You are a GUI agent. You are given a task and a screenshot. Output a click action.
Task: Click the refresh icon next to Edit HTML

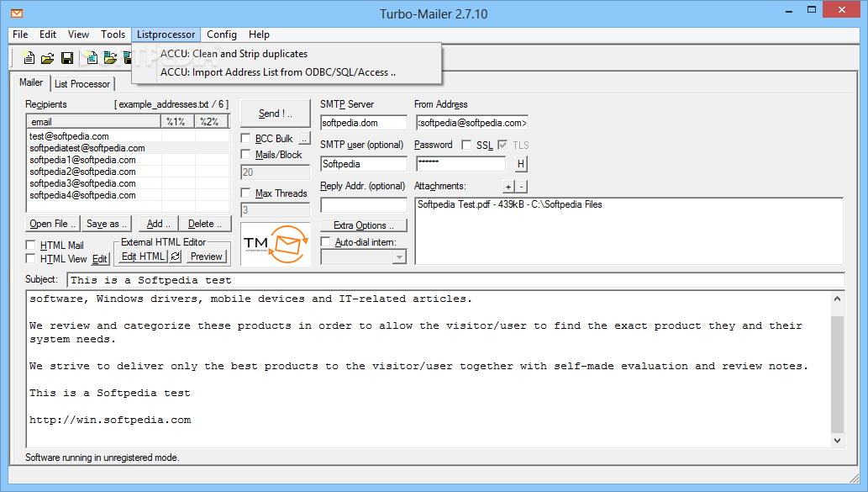pyautogui.click(x=176, y=257)
